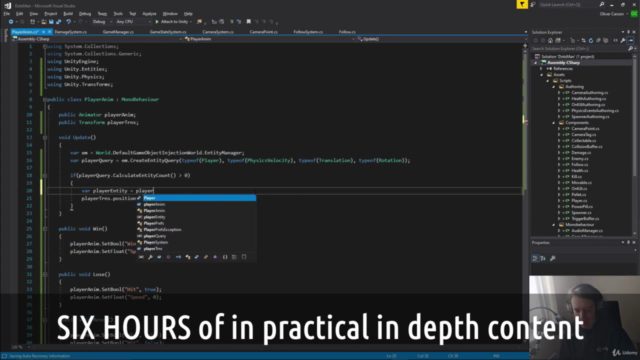Click Solution Explorer Preview Selected Items icon
Image resolution: width=640 pixels, height=360 pixels.
point(631,40)
